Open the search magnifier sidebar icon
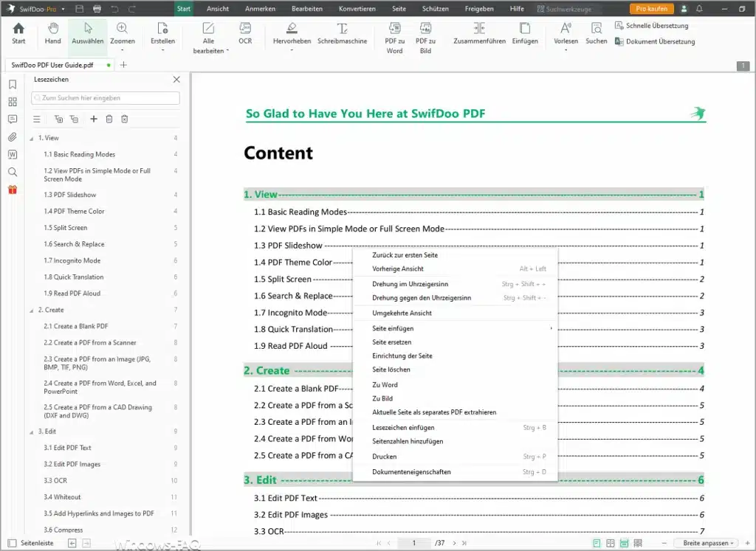Screen dimensions: 756x551 [13, 172]
